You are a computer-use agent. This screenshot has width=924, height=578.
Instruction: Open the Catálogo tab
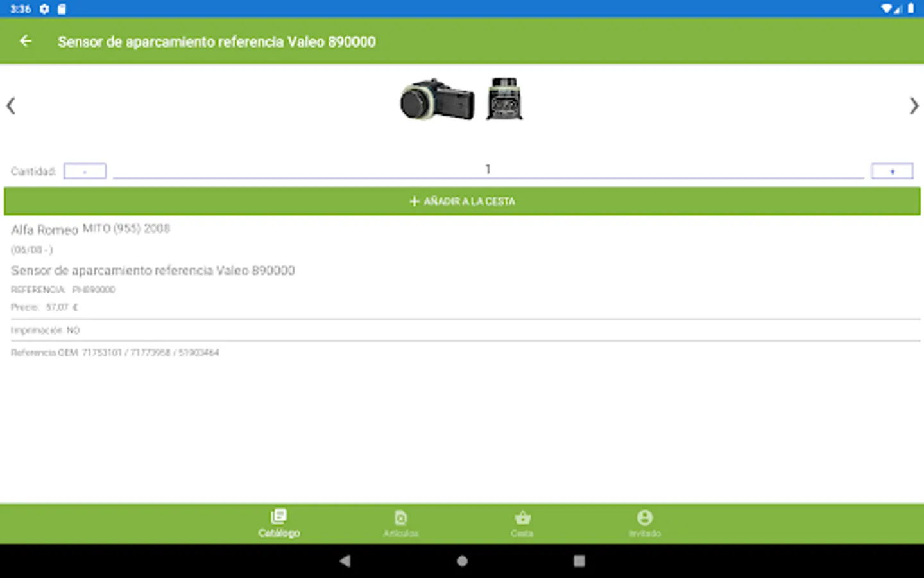279,523
